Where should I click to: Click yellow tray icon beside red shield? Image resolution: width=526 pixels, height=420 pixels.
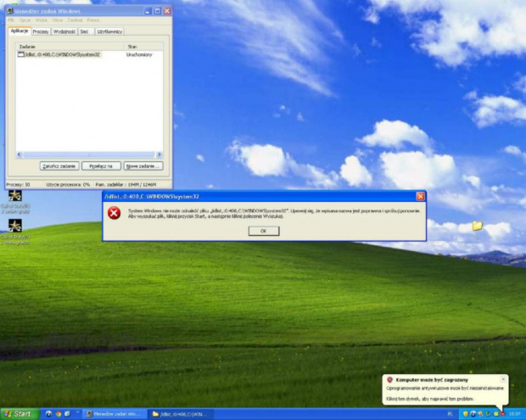pyautogui.click(x=495, y=414)
